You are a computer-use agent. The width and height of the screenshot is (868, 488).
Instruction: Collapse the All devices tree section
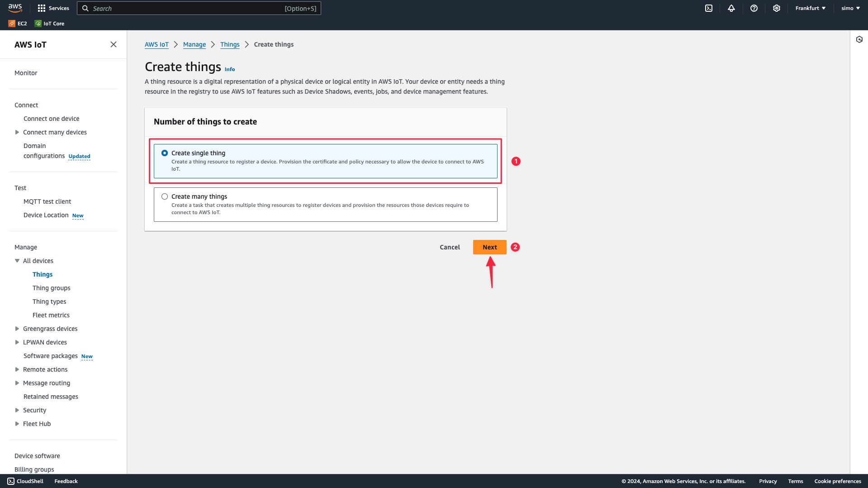pyautogui.click(x=17, y=261)
